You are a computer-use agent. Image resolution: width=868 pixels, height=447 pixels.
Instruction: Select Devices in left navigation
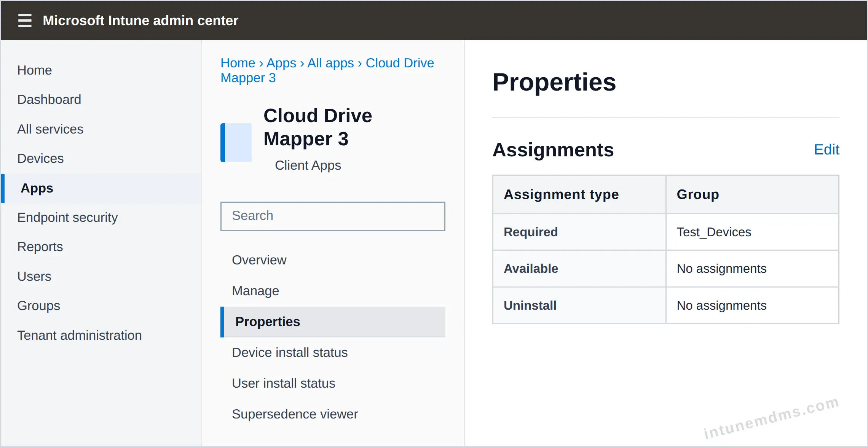click(x=40, y=159)
